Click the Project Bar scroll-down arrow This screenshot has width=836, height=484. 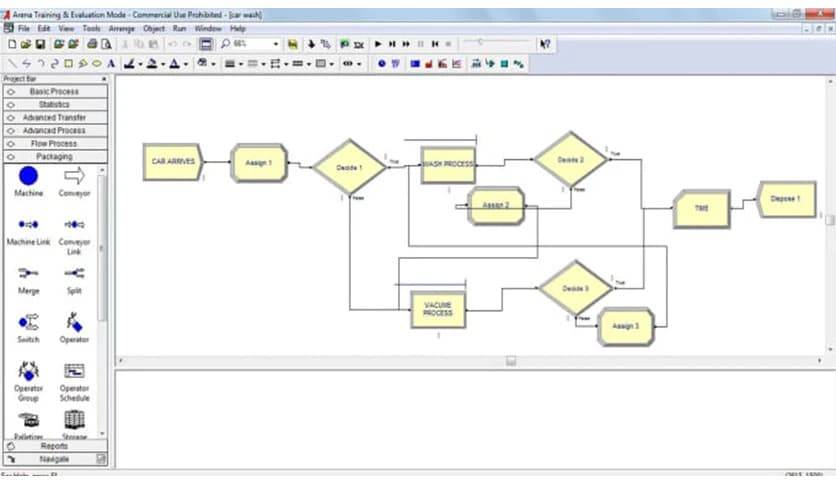click(x=102, y=434)
